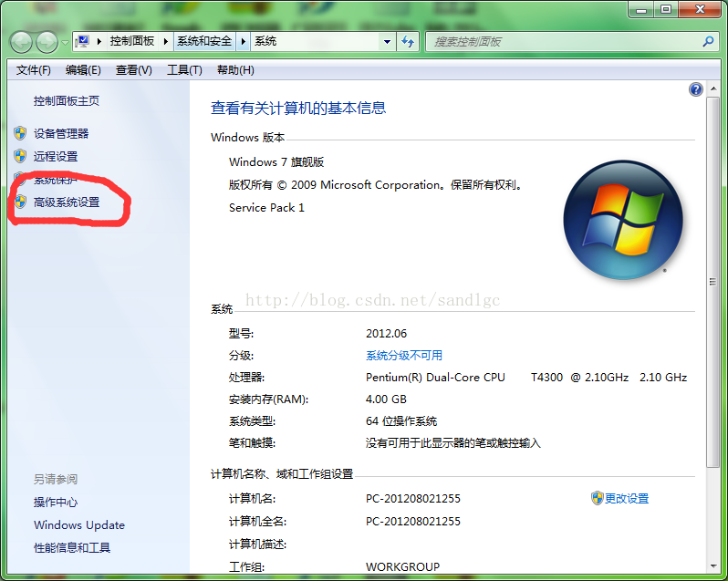Click the Service Pack 1 text
The height and width of the screenshot is (581, 728).
(266, 207)
